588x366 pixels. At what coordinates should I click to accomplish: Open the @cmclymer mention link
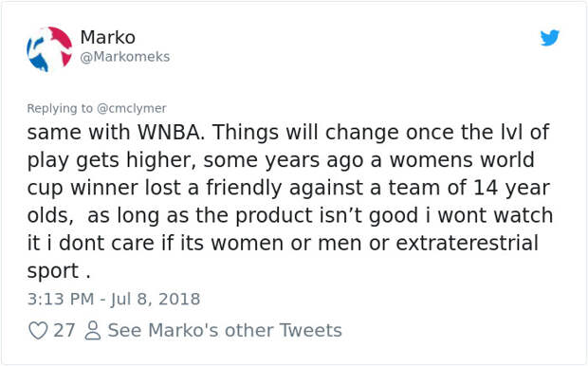[x=131, y=108]
